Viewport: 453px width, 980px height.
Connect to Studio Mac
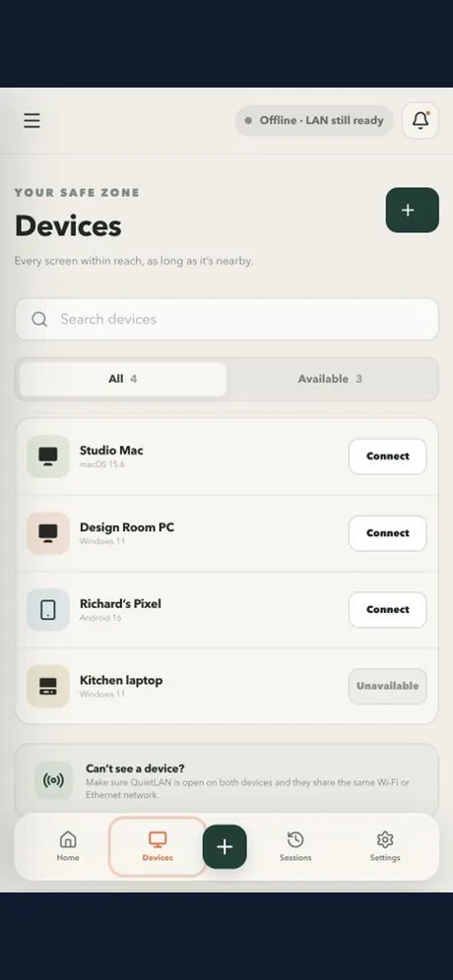tap(388, 457)
